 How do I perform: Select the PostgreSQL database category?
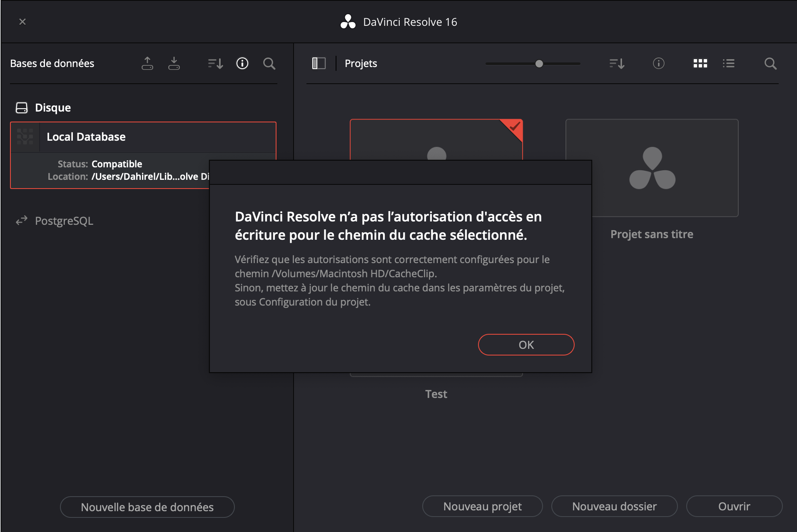[x=64, y=221]
